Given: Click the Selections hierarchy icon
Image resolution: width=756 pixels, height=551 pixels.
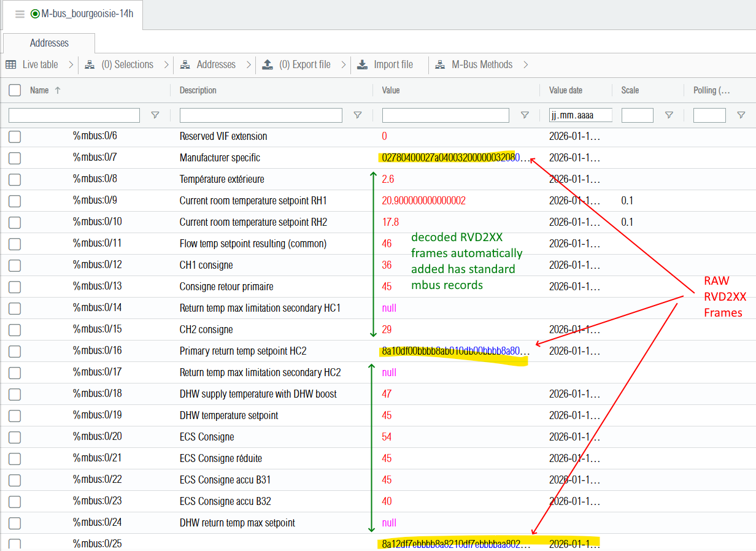Looking at the screenshot, I should 90,64.
